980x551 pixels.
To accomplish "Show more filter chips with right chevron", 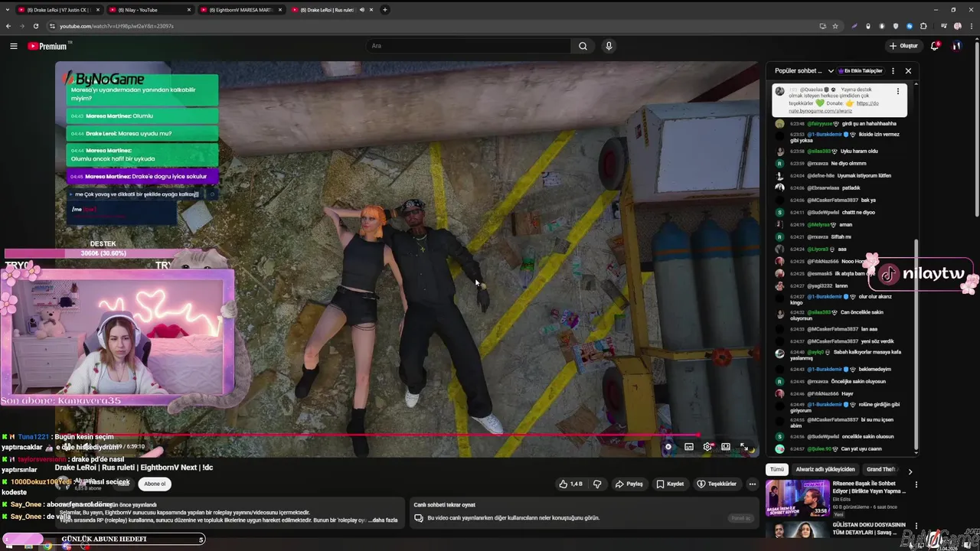I will click(x=910, y=471).
